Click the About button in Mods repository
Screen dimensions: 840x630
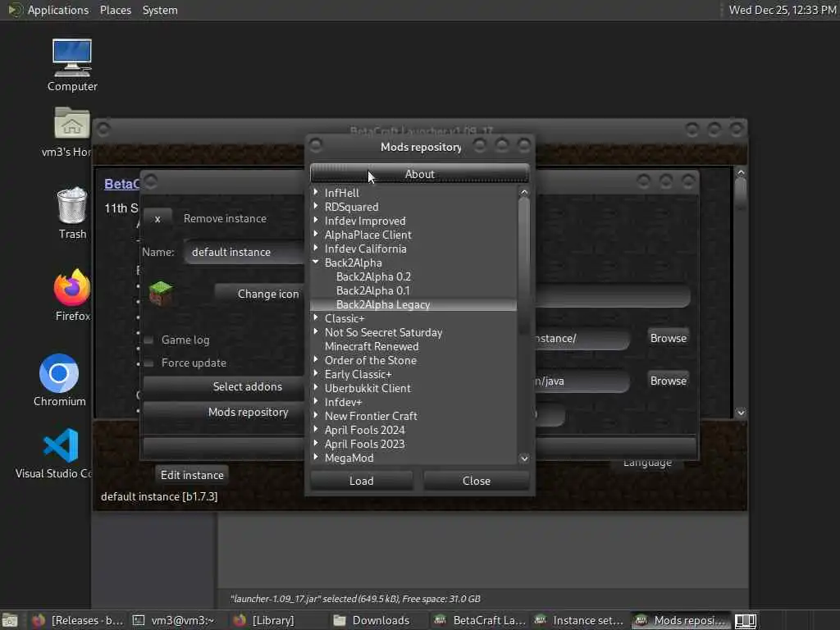419,174
